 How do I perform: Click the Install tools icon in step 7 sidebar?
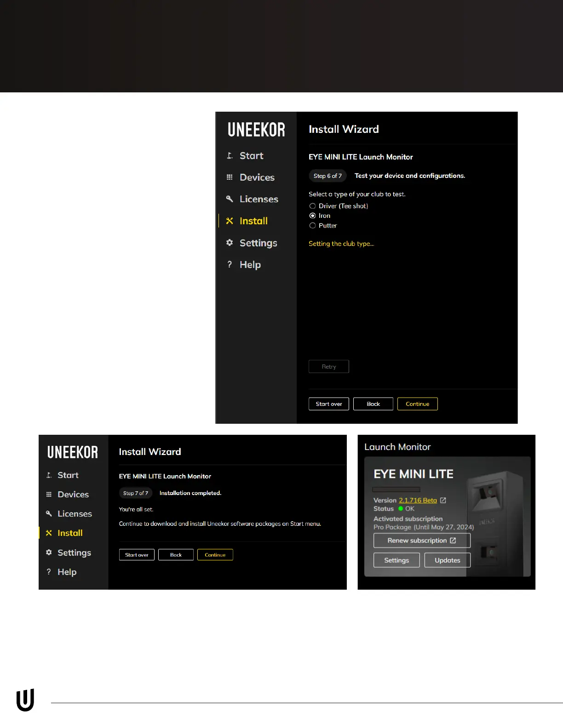click(x=49, y=533)
